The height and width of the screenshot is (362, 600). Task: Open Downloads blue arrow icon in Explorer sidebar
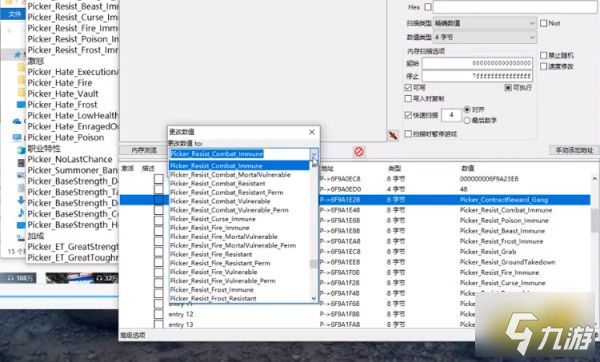[21, 200]
